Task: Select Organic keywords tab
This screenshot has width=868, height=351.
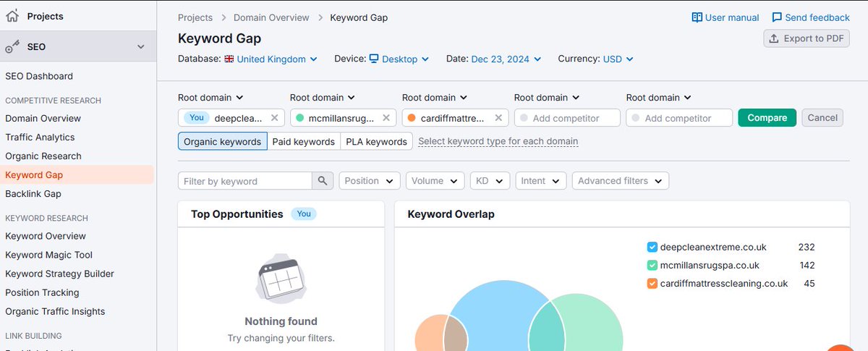Action: [223, 142]
